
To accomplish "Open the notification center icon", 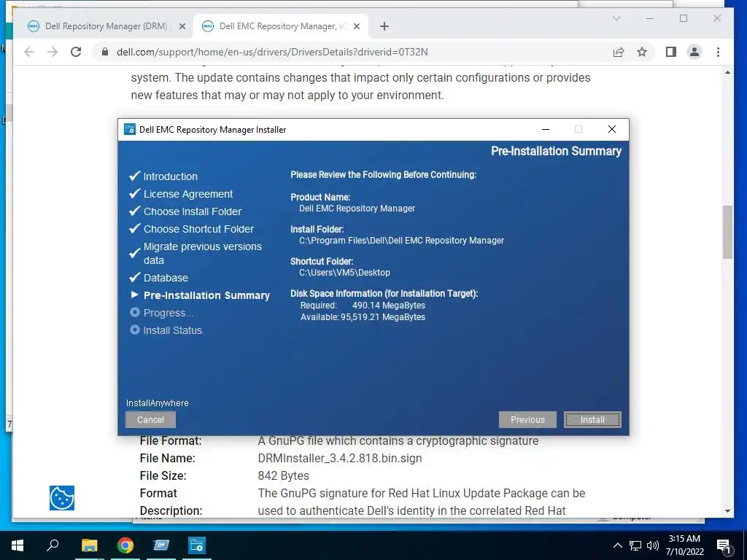I will tap(724, 546).
